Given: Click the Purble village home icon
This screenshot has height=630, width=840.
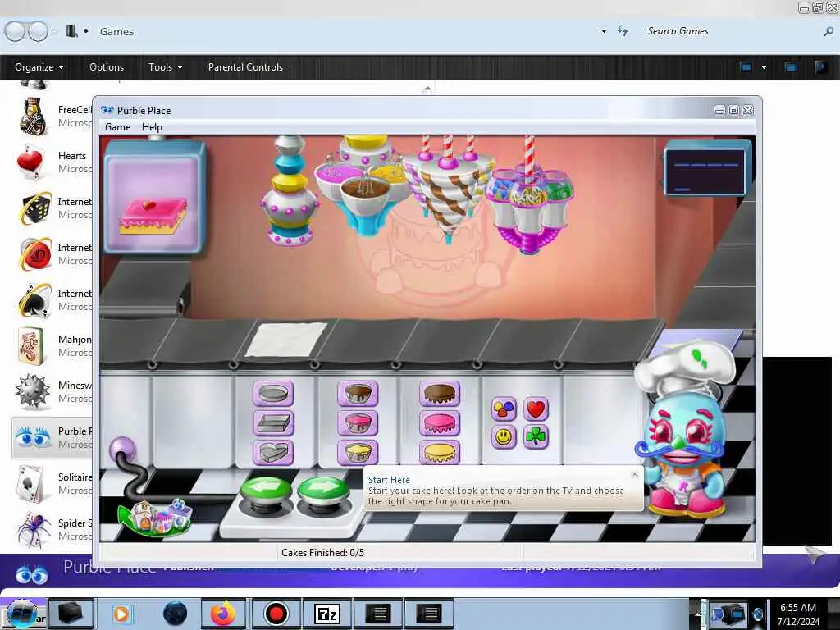Looking at the screenshot, I should coord(156,518).
